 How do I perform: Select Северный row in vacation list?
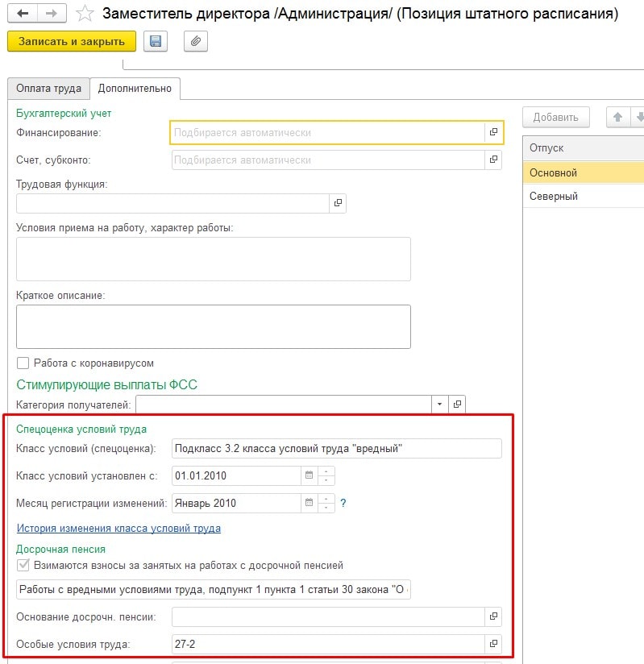554,196
